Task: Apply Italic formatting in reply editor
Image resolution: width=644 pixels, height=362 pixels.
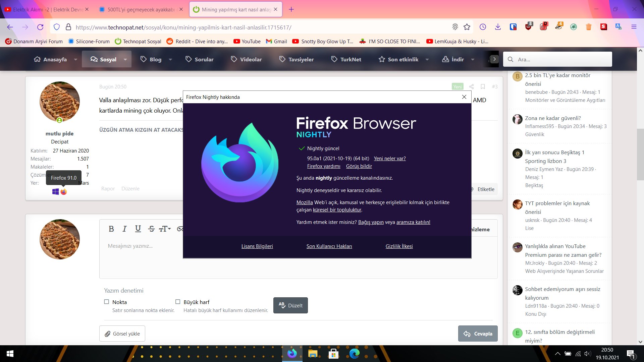Action: (124, 229)
